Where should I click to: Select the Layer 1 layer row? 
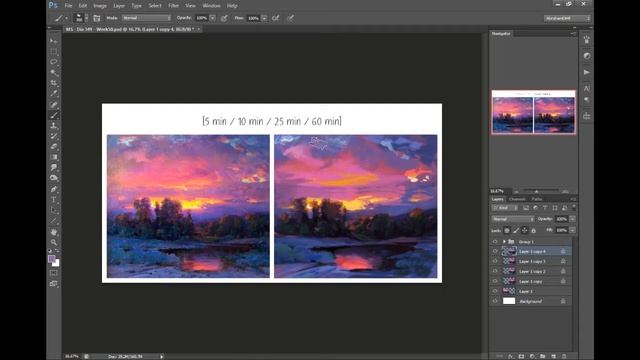pyautogui.click(x=531, y=291)
